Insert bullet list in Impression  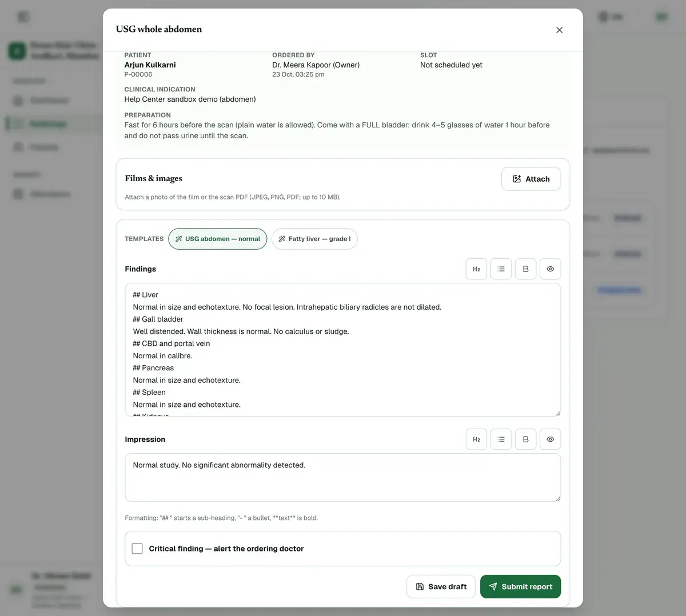pyautogui.click(x=501, y=439)
